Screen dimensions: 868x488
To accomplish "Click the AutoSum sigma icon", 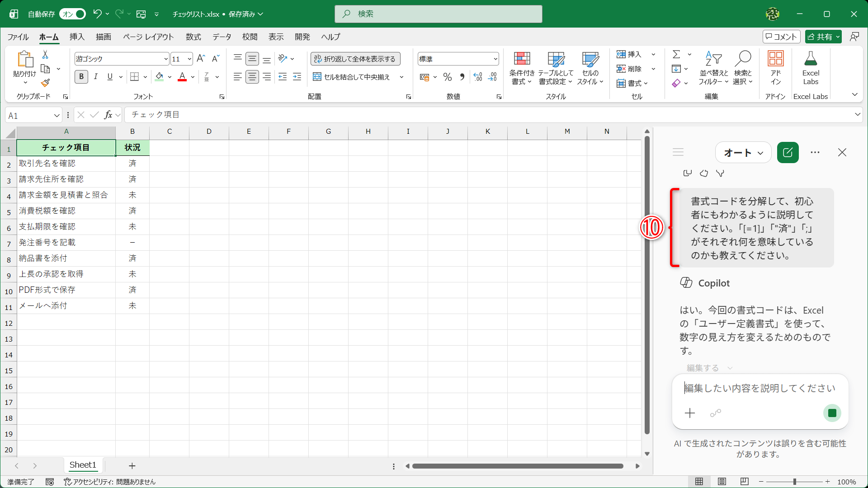I will click(x=676, y=54).
